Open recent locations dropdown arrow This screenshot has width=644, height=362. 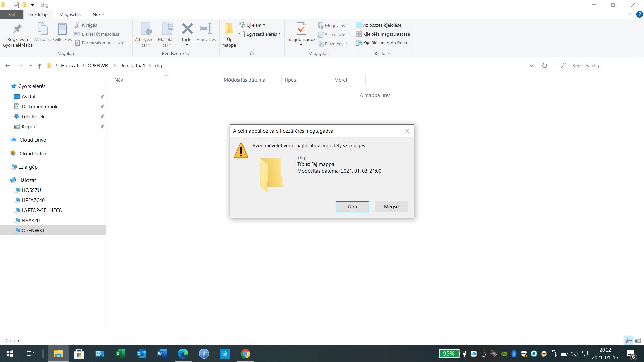click(31, 66)
